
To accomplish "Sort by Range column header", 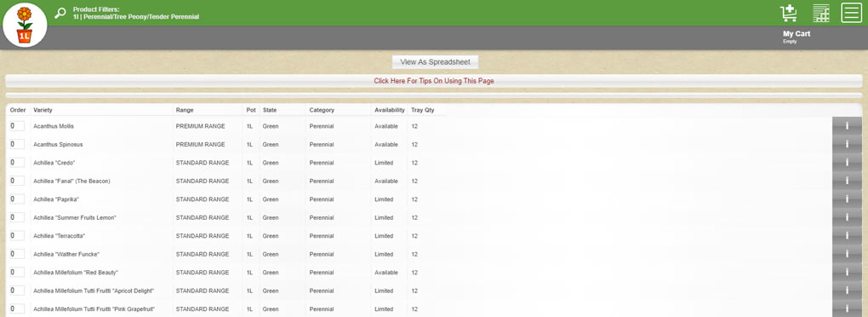I will tap(185, 110).
